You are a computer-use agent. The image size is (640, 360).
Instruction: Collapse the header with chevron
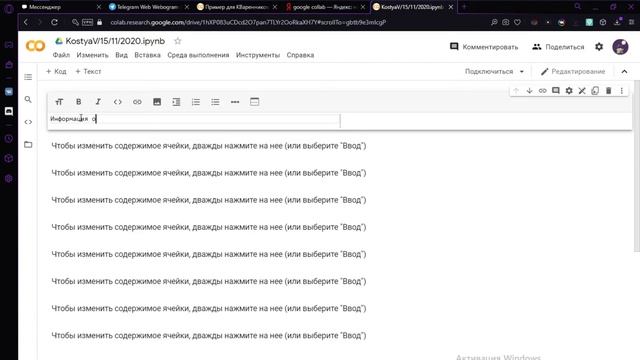pos(624,71)
